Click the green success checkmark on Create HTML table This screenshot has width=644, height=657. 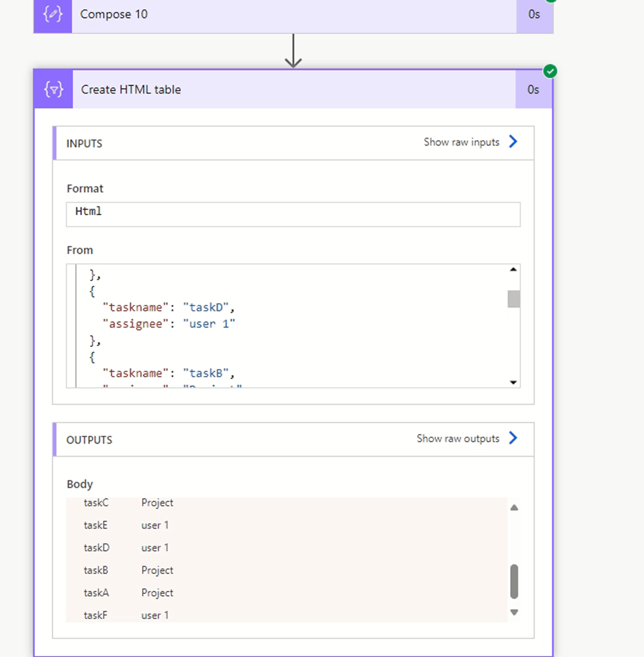pyautogui.click(x=550, y=71)
